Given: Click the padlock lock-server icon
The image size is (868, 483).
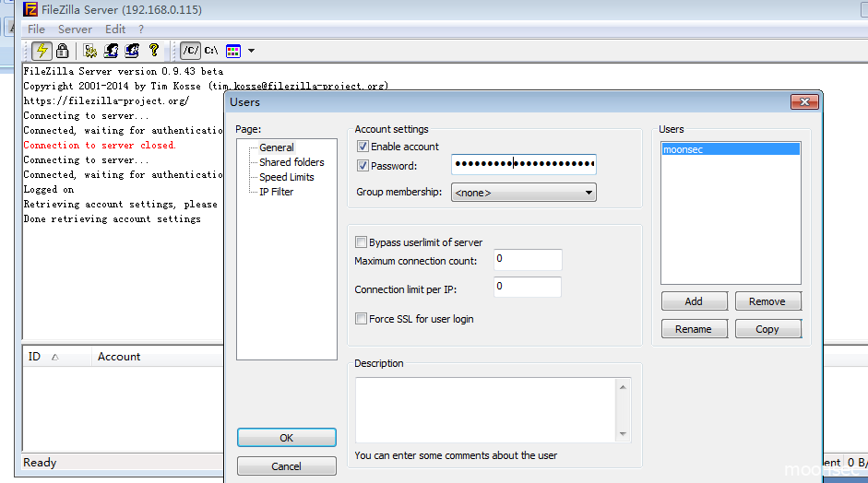Looking at the screenshot, I should tap(63, 51).
